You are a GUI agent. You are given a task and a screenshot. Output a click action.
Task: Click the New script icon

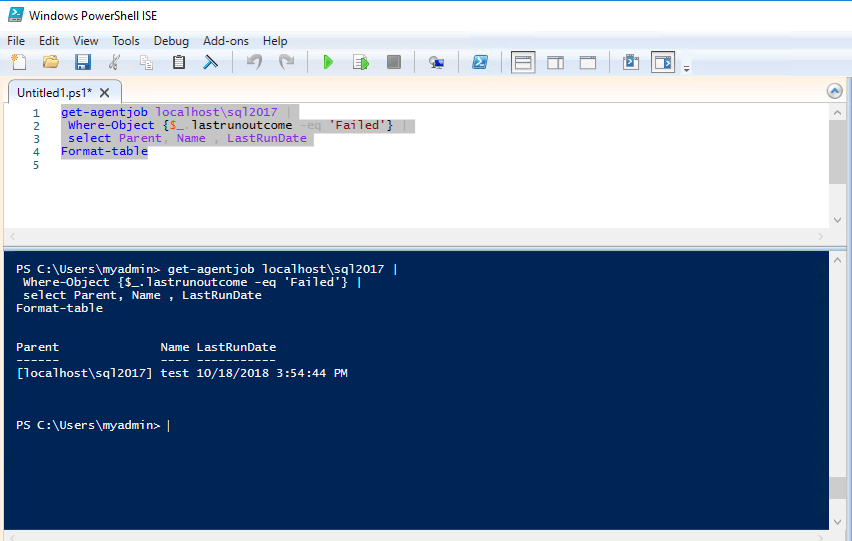(18, 62)
